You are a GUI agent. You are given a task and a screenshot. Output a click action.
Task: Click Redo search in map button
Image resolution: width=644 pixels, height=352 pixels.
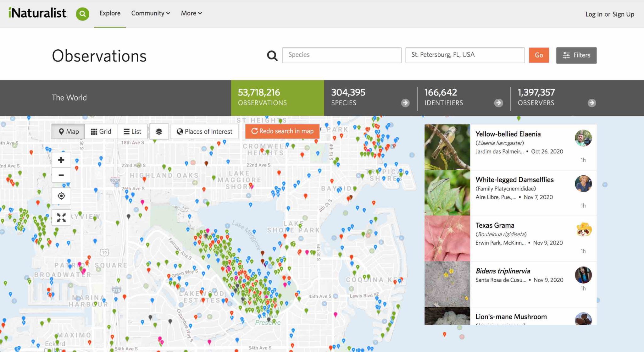click(282, 131)
